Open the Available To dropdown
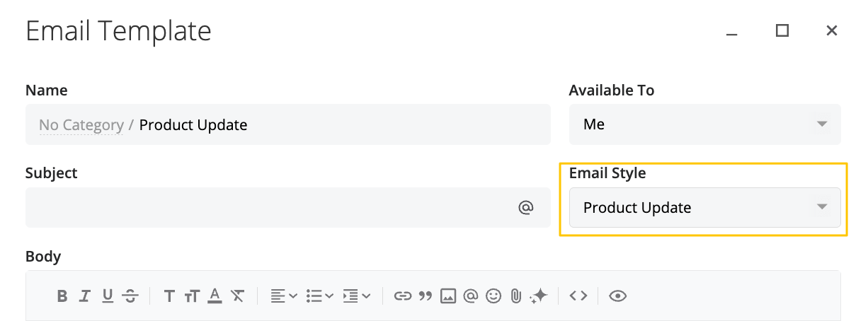 704,124
